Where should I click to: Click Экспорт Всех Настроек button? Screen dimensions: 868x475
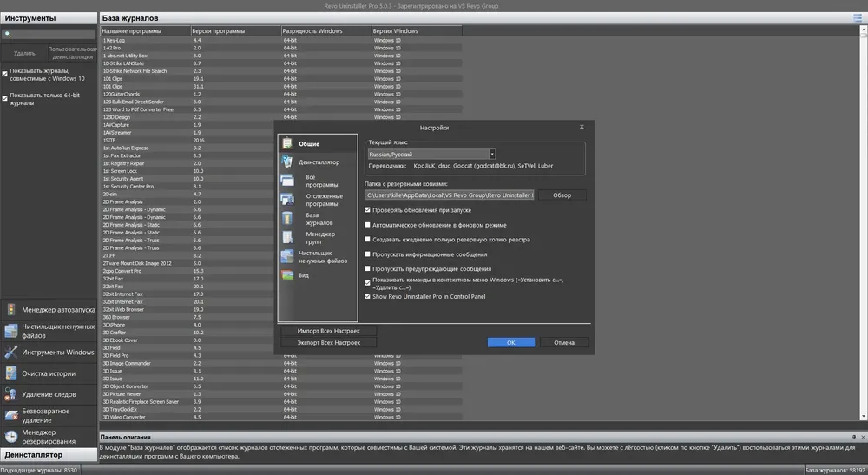(x=329, y=343)
